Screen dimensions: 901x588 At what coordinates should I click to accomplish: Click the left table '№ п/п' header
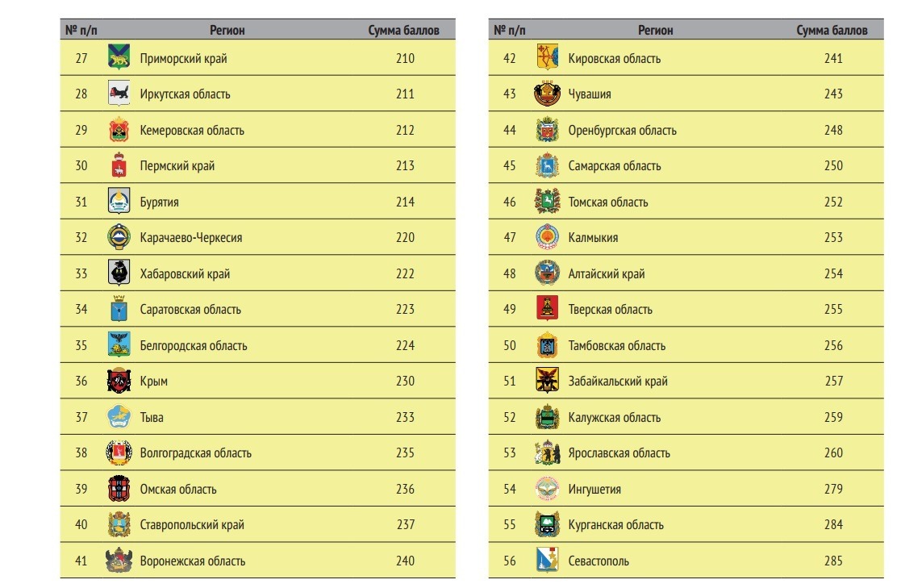click(x=81, y=31)
